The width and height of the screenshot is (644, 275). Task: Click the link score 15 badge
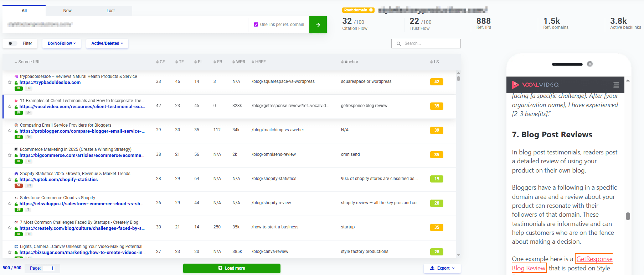pos(437,179)
